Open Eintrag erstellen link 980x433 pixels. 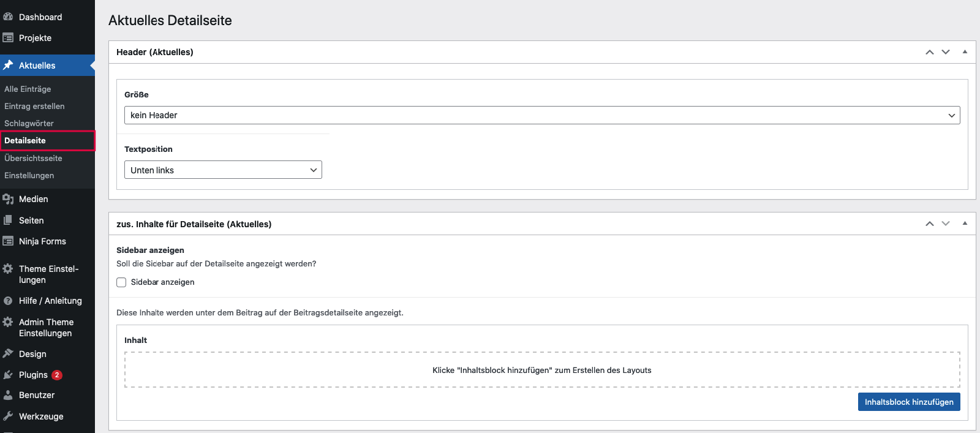click(x=34, y=107)
